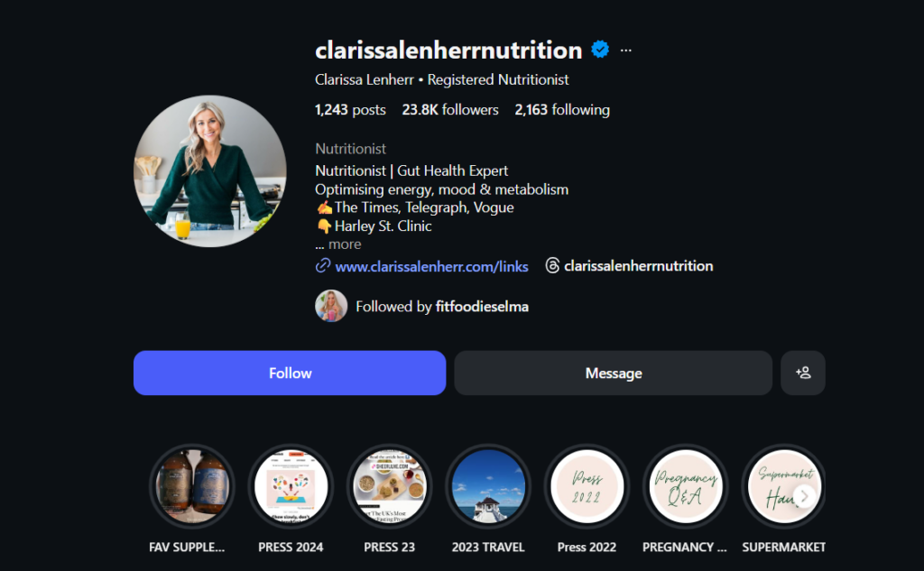This screenshot has height=571, width=924.
Task: Open the 2023 TRAVEL highlight
Action: click(x=488, y=487)
